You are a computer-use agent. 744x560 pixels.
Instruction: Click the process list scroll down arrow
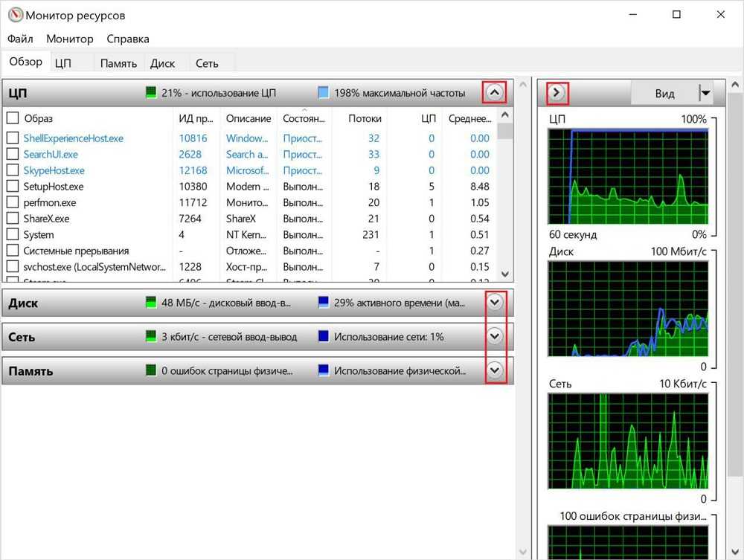[505, 274]
